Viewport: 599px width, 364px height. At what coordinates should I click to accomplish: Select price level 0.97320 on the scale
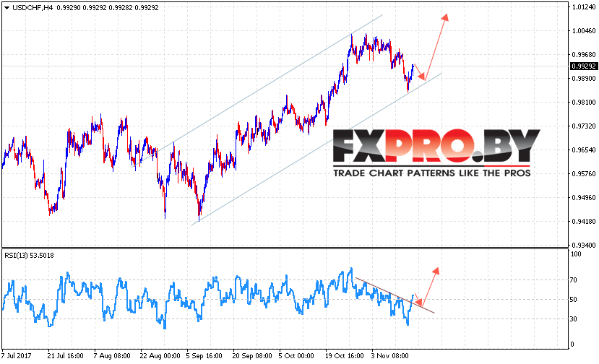[583, 126]
